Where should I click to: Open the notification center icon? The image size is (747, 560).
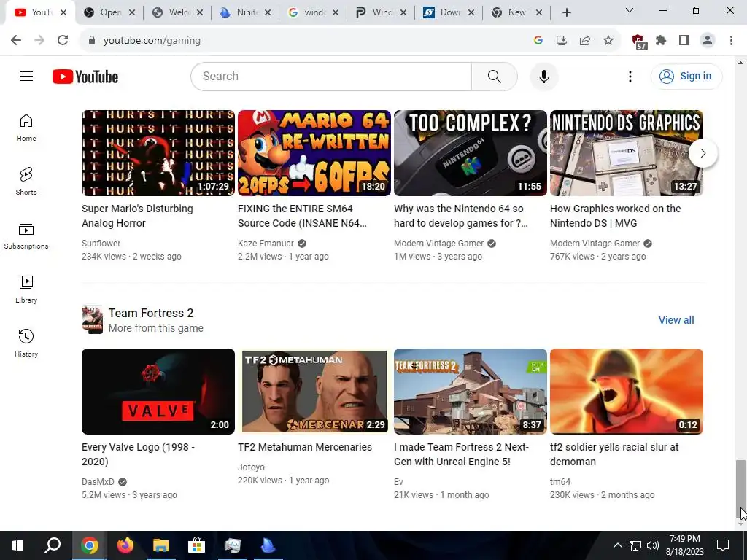pyautogui.click(x=723, y=545)
